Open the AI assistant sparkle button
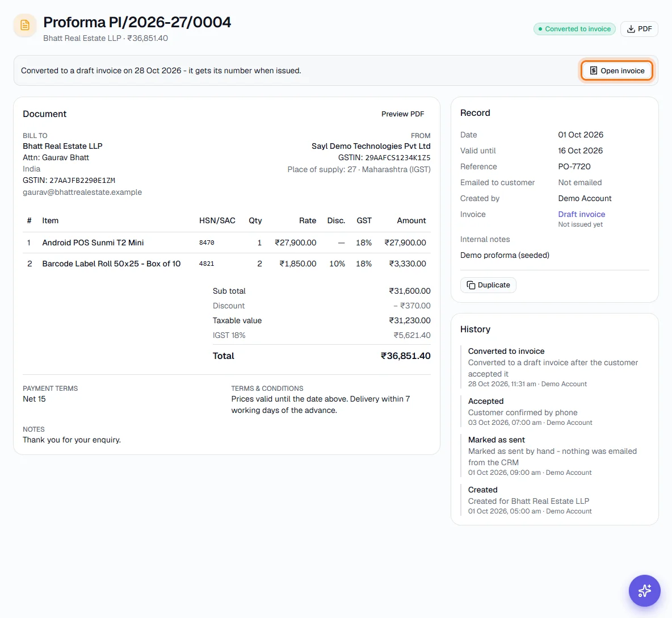 click(x=644, y=591)
